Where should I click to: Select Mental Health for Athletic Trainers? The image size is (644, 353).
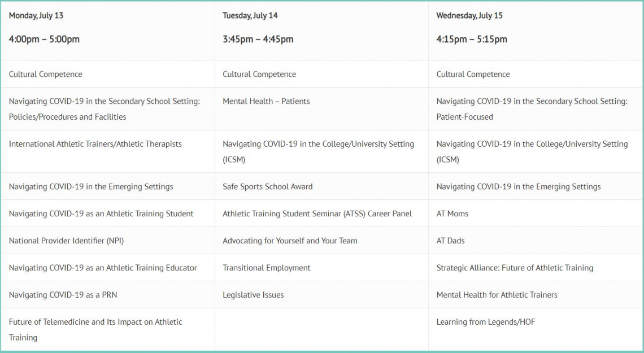tap(497, 295)
